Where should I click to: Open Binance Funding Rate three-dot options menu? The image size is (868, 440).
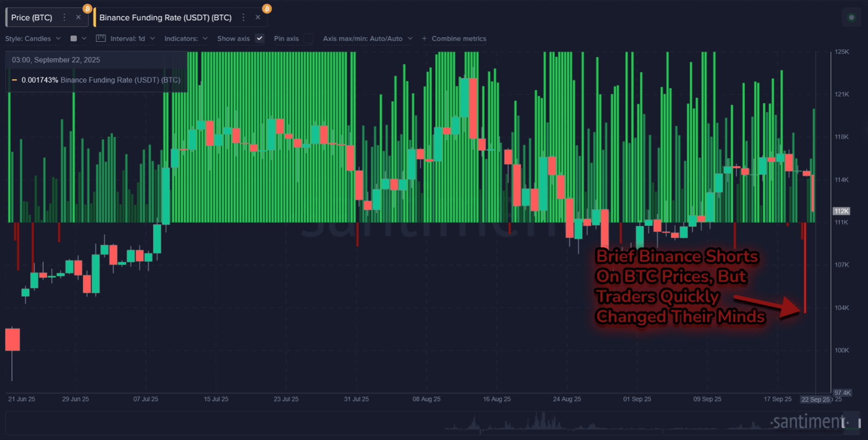pyautogui.click(x=244, y=18)
